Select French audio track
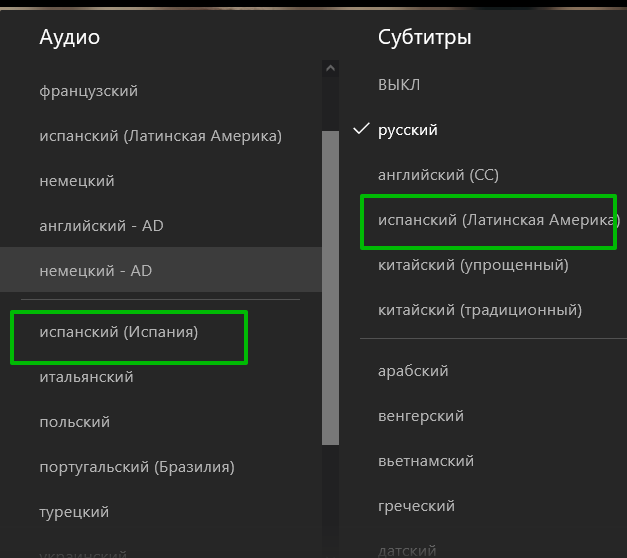627x558 pixels. pyautogui.click(x=89, y=91)
